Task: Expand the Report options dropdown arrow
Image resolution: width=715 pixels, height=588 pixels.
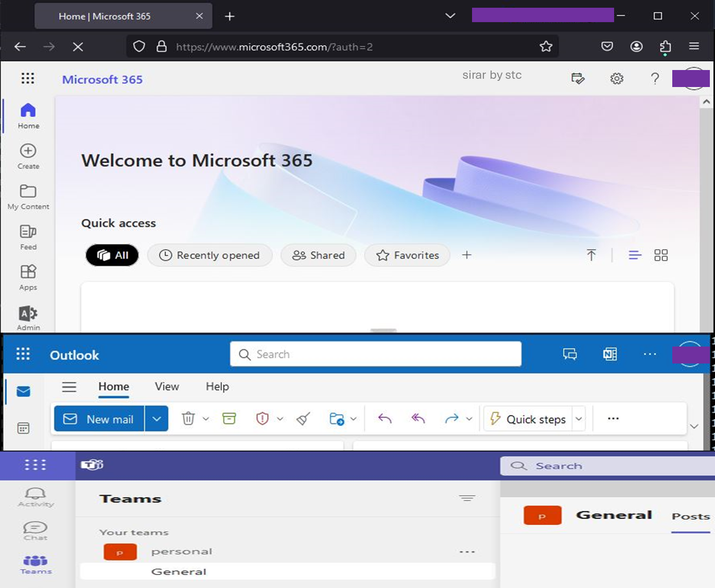Action: (x=280, y=419)
